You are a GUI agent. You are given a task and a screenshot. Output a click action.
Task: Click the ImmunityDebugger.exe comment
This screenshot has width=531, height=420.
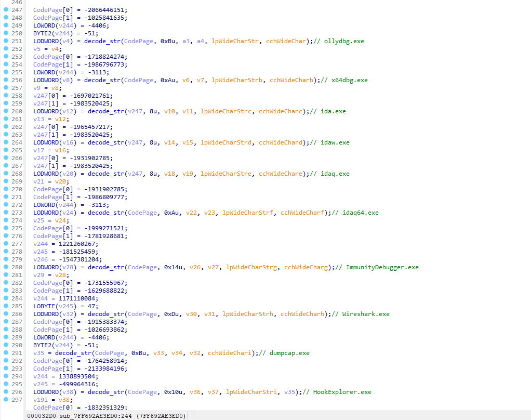(377, 267)
